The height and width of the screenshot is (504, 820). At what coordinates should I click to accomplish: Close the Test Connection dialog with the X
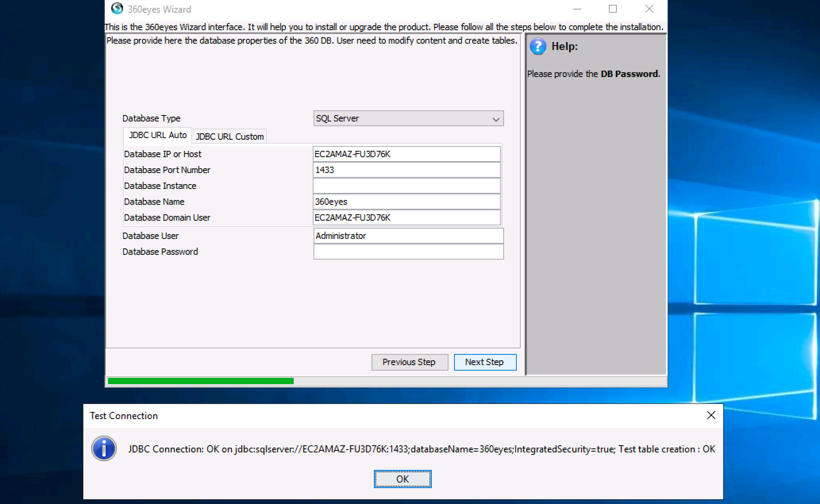pyautogui.click(x=711, y=416)
